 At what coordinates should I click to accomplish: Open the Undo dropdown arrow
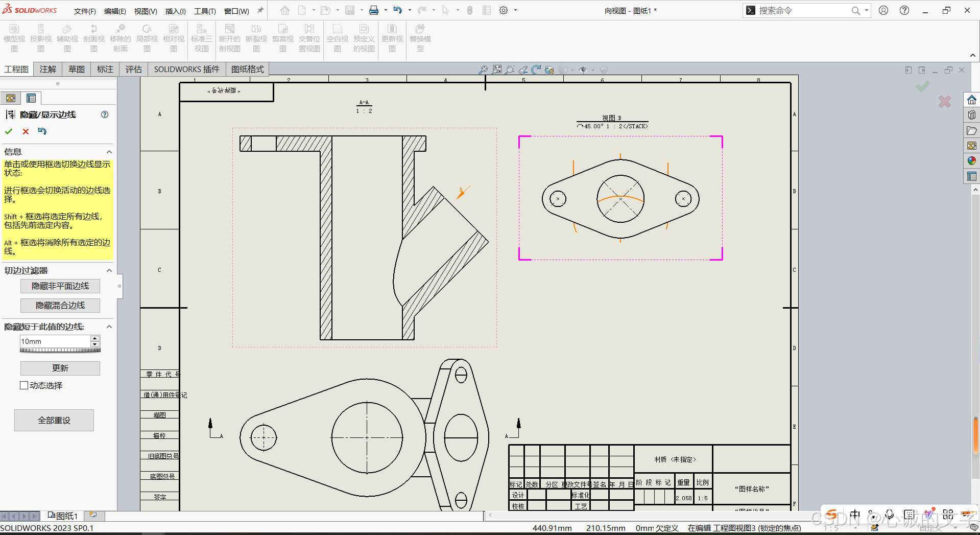click(x=410, y=10)
